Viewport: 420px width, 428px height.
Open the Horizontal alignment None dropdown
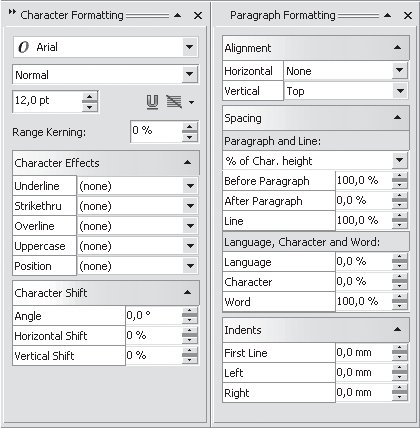coord(399,70)
